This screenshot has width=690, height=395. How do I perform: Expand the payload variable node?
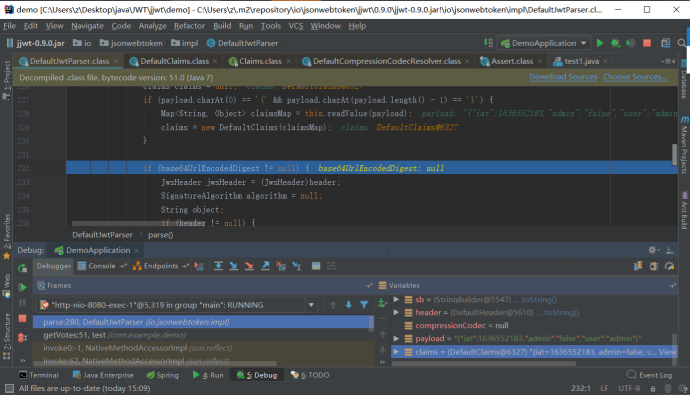click(x=396, y=338)
